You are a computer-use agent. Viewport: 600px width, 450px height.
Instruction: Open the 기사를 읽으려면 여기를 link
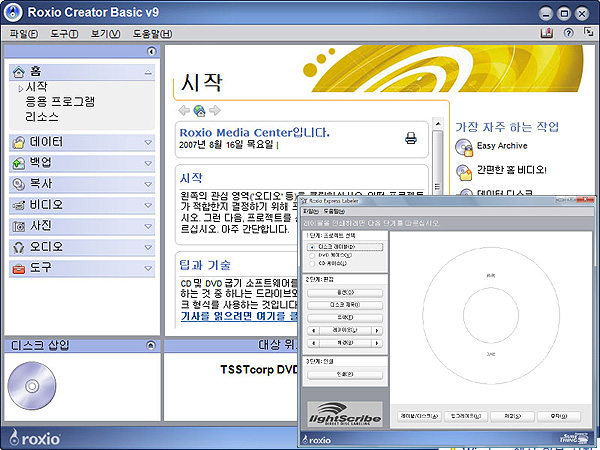239,316
